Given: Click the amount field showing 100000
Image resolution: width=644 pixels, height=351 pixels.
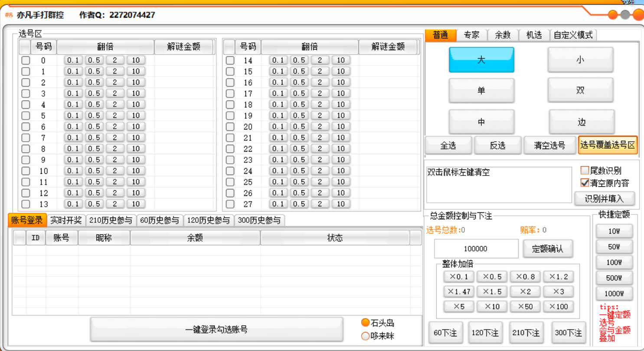Looking at the screenshot, I should coord(475,248).
